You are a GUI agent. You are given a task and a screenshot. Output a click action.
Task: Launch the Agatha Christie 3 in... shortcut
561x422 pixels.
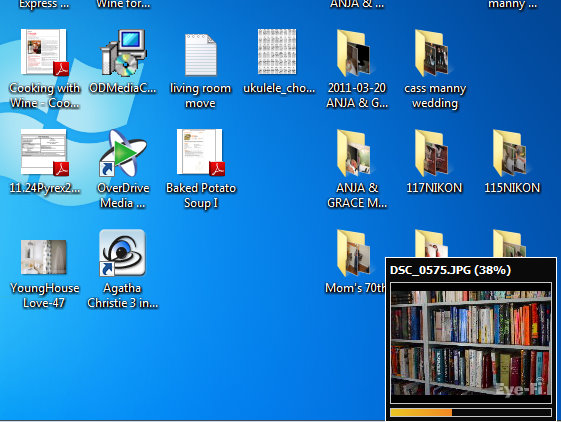(x=122, y=253)
